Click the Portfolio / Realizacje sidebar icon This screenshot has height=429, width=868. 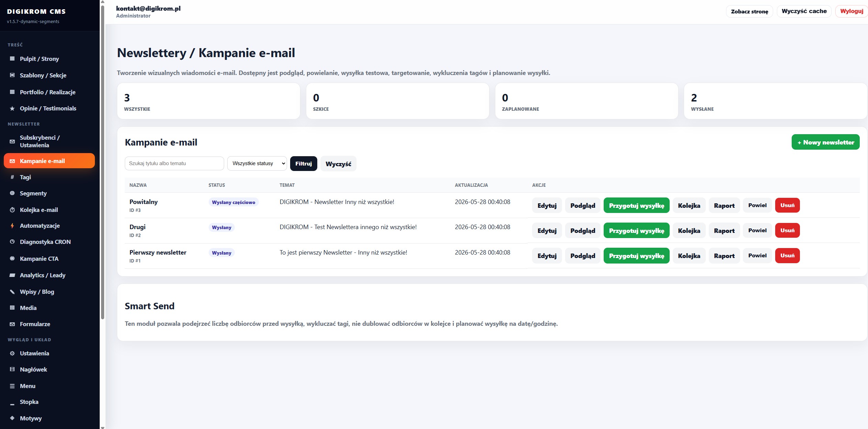click(x=12, y=92)
